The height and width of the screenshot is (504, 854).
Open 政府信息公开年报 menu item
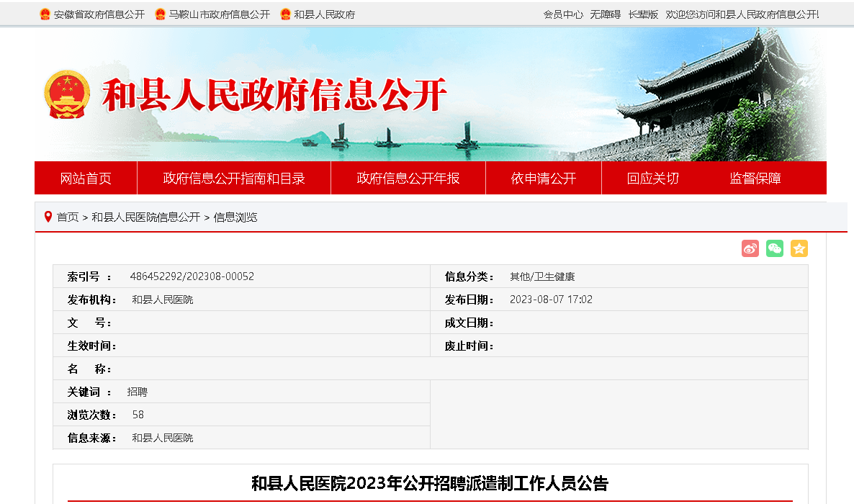408,178
